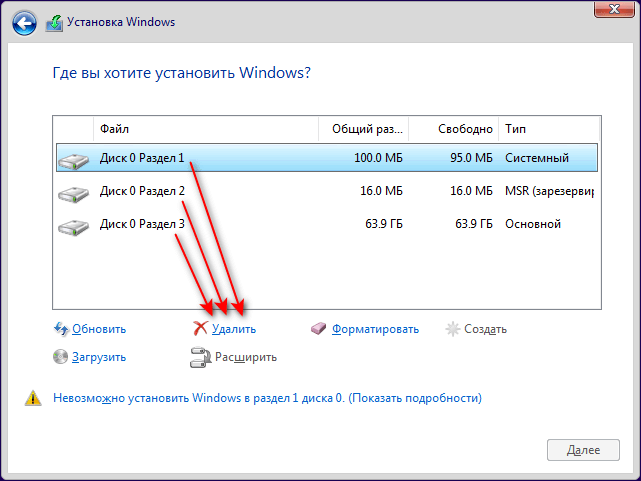This screenshot has height=481, width=641.
Task: Click the Create (Создать) star icon
Action: [453, 329]
